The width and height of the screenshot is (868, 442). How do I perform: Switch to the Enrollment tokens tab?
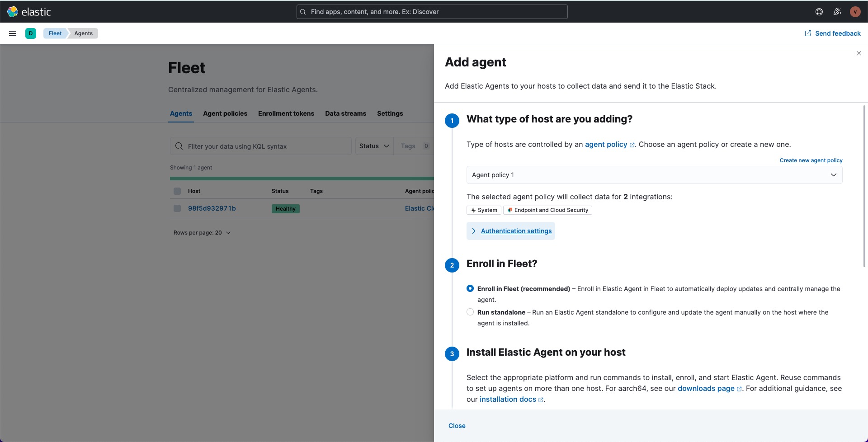click(x=286, y=113)
